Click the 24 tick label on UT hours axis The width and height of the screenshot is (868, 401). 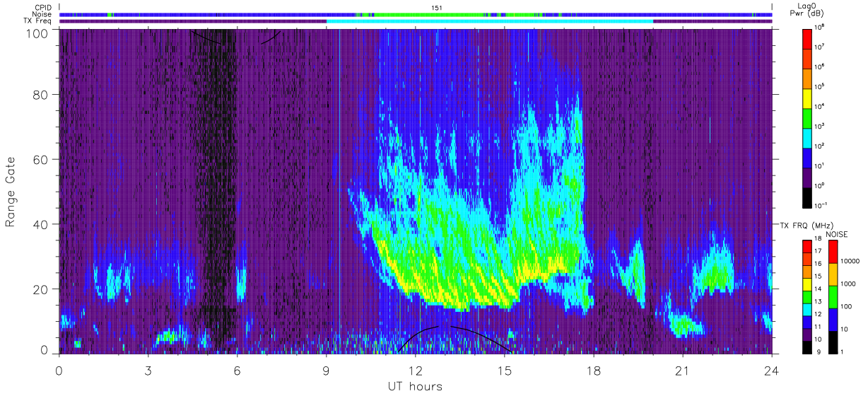[772, 370]
